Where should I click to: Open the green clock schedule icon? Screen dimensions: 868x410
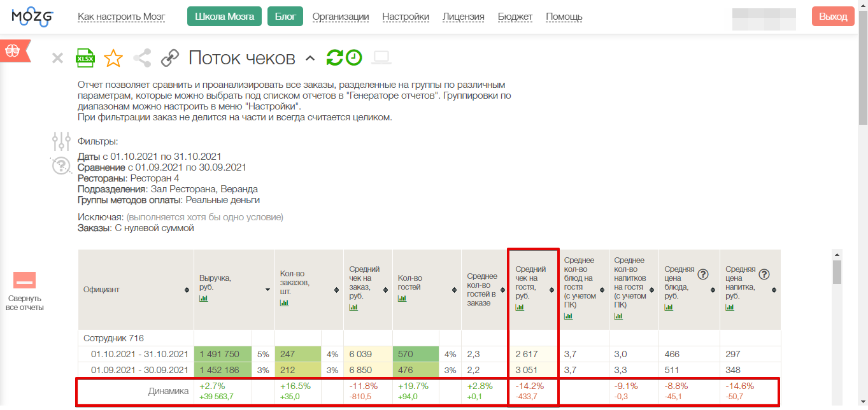[x=354, y=58]
